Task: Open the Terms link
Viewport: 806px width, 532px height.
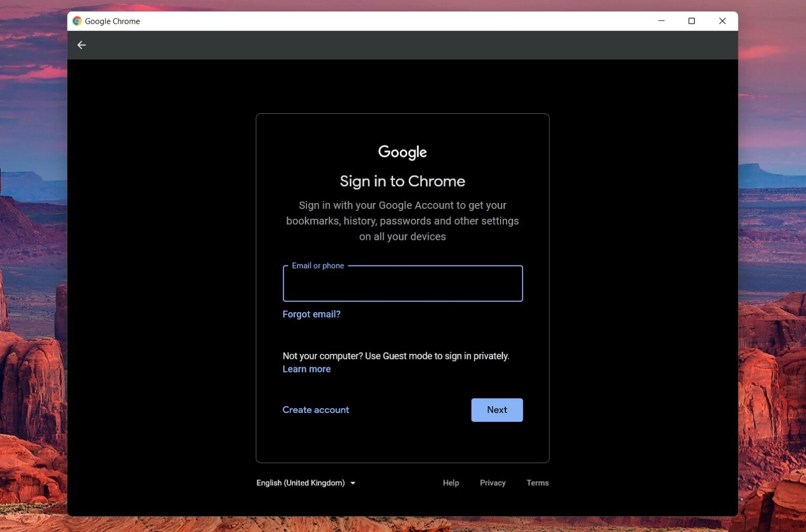Action: (x=537, y=483)
